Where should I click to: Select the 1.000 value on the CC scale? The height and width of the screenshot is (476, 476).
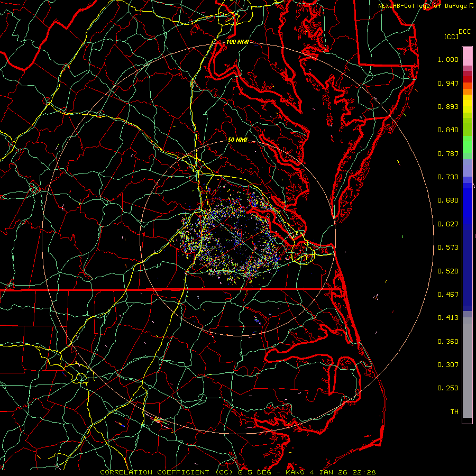(x=448, y=59)
